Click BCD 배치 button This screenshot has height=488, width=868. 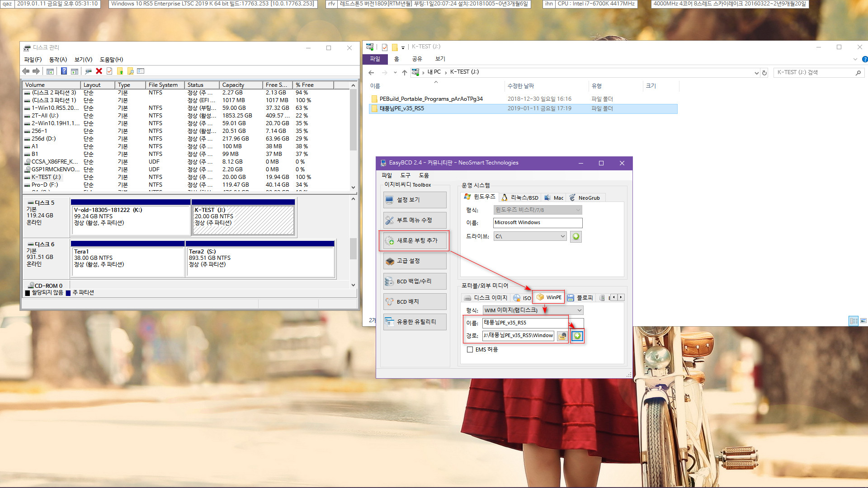(x=415, y=301)
